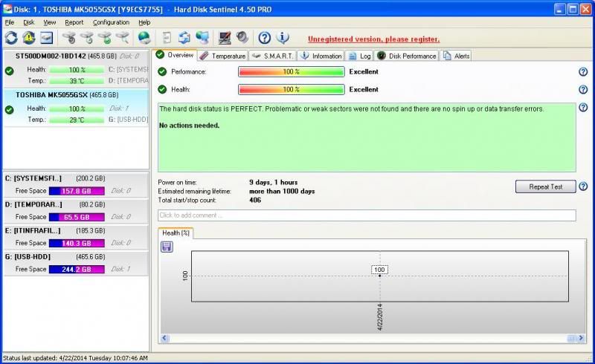Open the Report menu
The width and height of the screenshot is (595, 364).
pyautogui.click(x=74, y=22)
